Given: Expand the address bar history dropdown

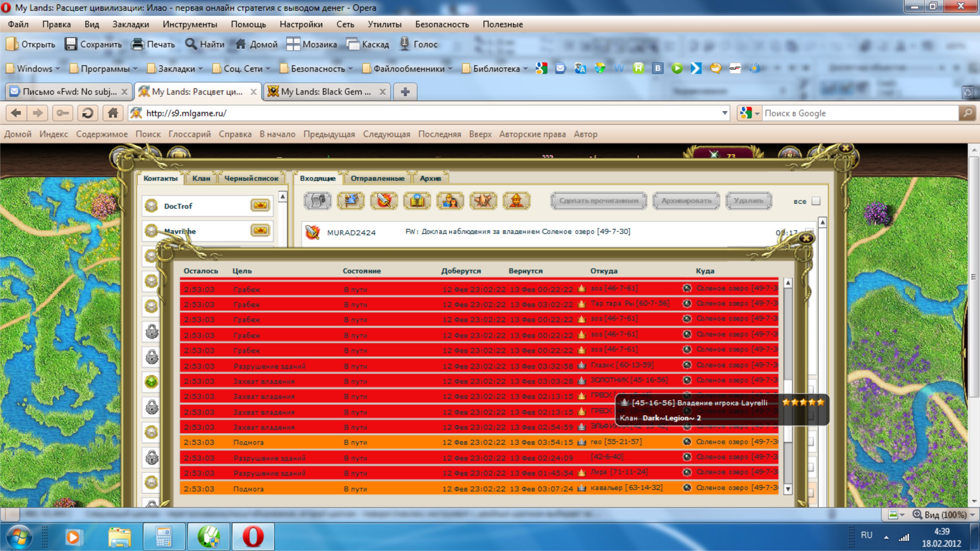Looking at the screenshot, I should pos(724,113).
